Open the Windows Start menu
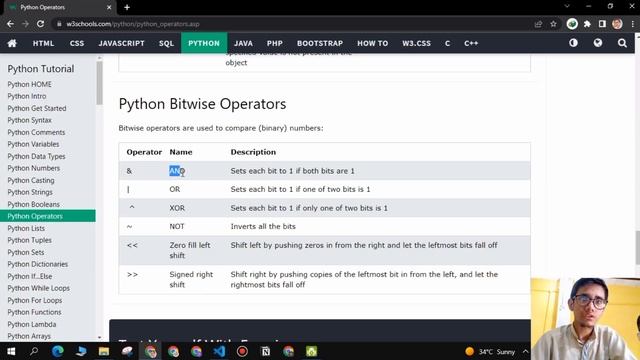This screenshot has height=360, width=640. coord(11,351)
